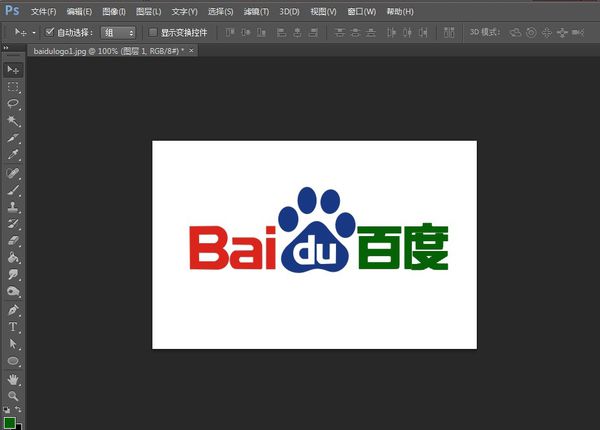Open the 文字(Y) menu
The image size is (600, 430).
[x=184, y=12]
